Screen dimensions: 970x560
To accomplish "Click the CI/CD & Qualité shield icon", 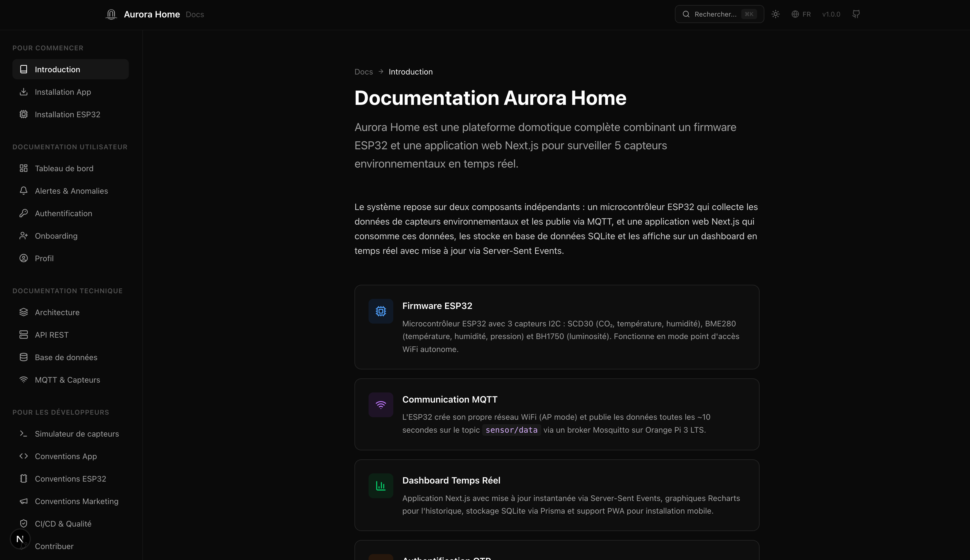I will pyautogui.click(x=23, y=523).
